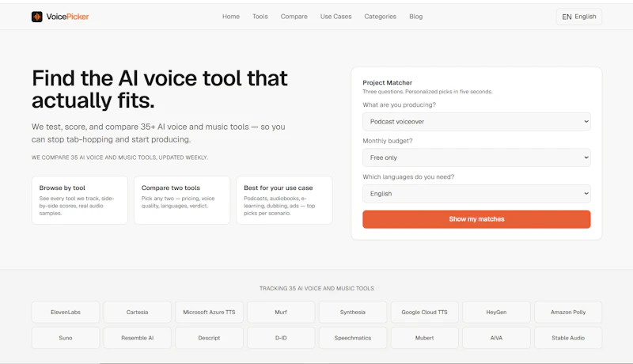Open the Suno tool chip
633x364 pixels.
66,338
